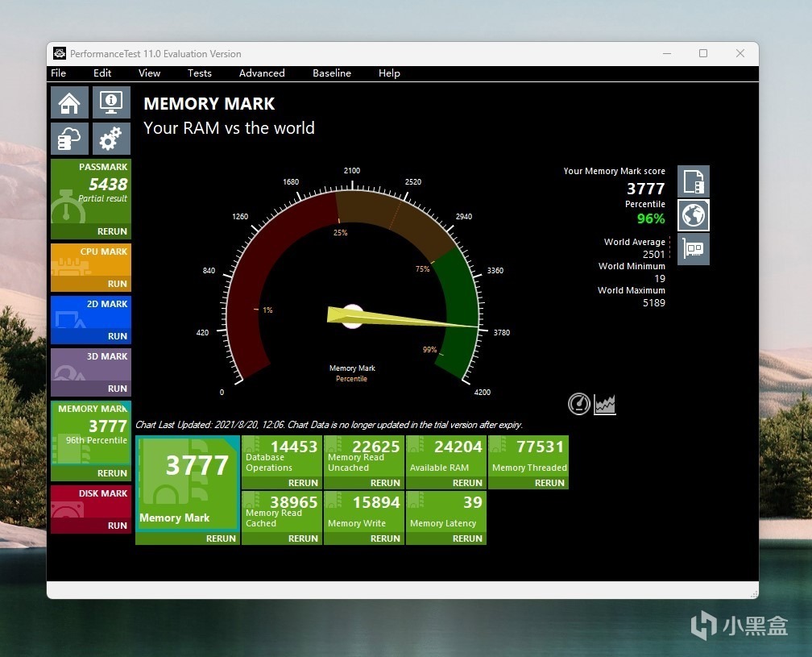This screenshot has width=812, height=657.
Task: Switch to the distribution chart view icon
Action: coord(605,404)
